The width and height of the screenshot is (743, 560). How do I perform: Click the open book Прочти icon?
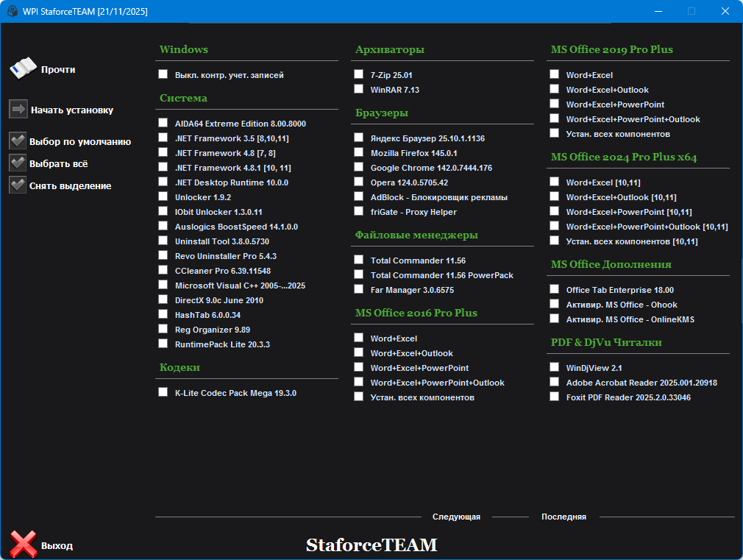coord(24,69)
